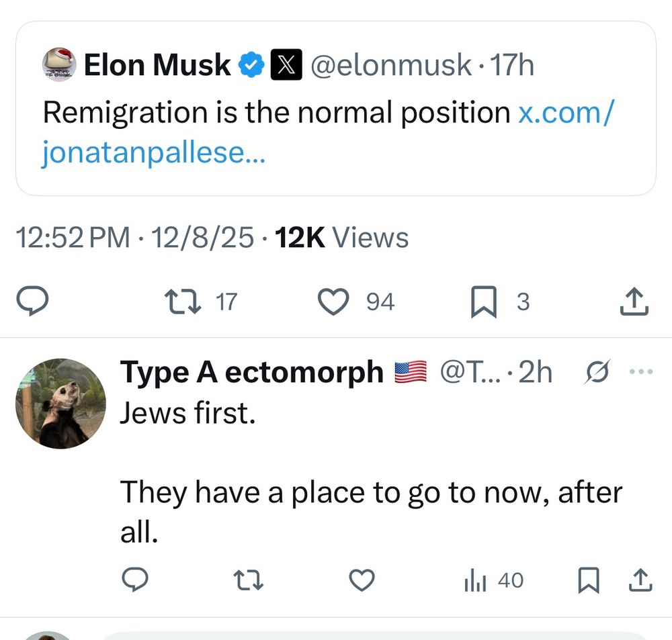Repost the Type A ectomorph comment
This screenshot has width=672, height=640.
(x=251, y=580)
